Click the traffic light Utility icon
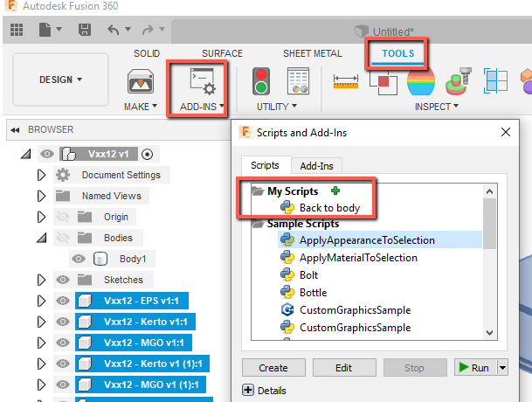The height and width of the screenshot is (402, 532). tap(261, 81)
